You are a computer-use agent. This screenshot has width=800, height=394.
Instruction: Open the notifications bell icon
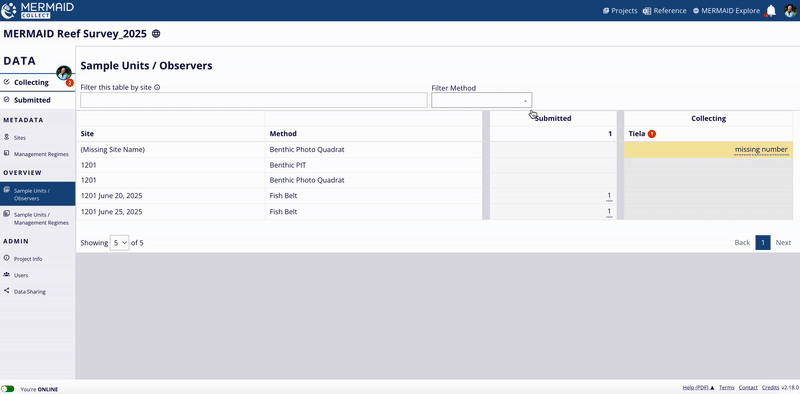tap(771, 11)
